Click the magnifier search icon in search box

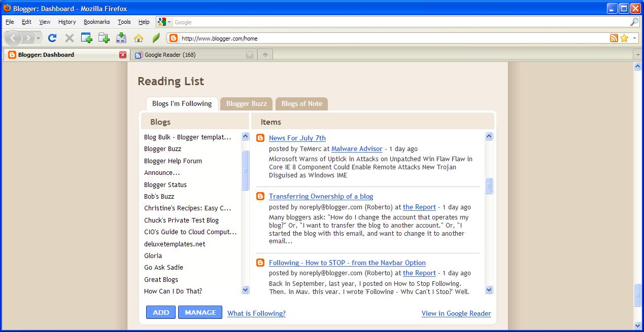(634, 22)
